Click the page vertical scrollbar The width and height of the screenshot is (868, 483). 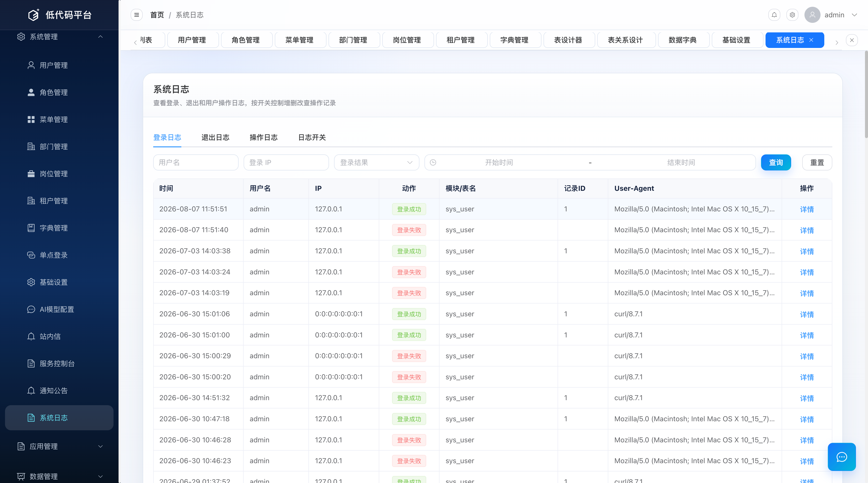tap(866, 94)
